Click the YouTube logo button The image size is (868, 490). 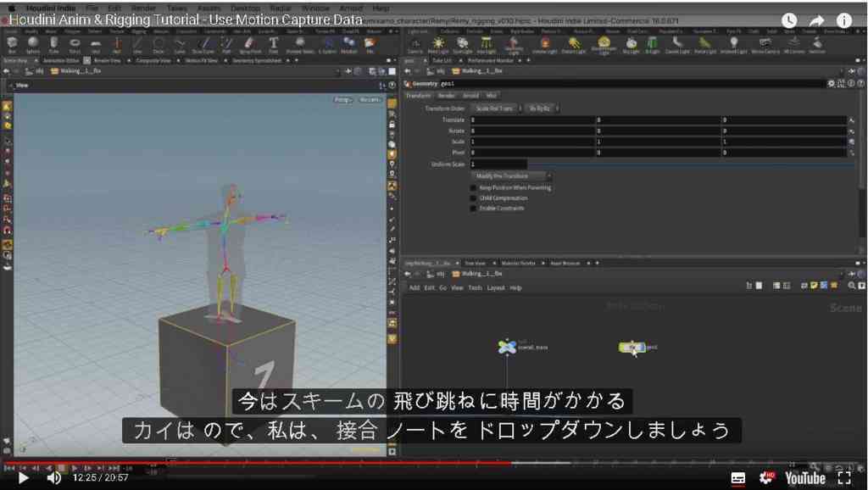[805, 478]
